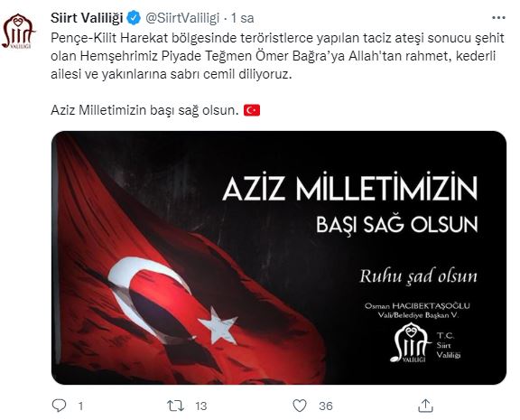Click 'Ruhu şad olsun' text in image
Image resolution: width=520 pixels, height=420 pixels.
[x=419, y=276]
